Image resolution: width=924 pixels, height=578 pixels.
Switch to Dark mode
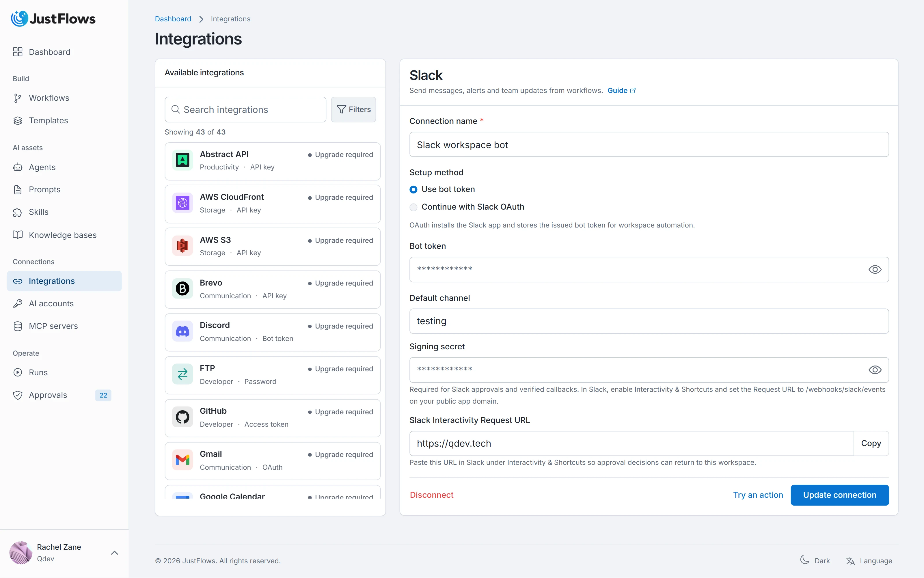coord(815,560)
